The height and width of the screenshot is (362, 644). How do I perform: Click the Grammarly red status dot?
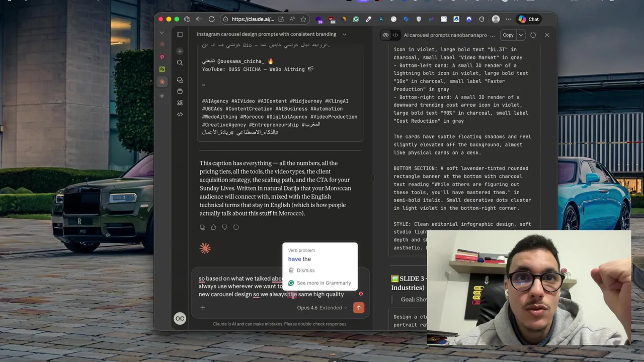pos(361,294)
